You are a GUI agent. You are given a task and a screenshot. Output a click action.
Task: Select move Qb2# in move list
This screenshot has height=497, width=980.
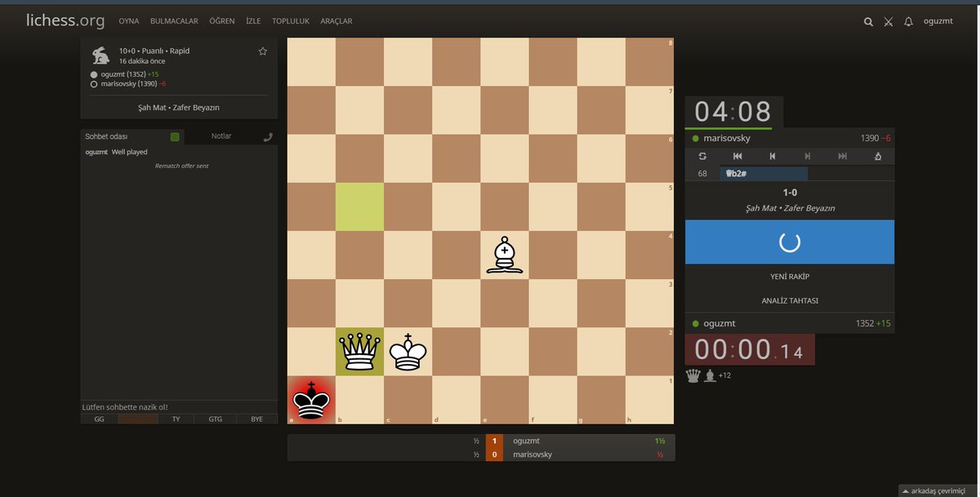click(x=764, y=174)
